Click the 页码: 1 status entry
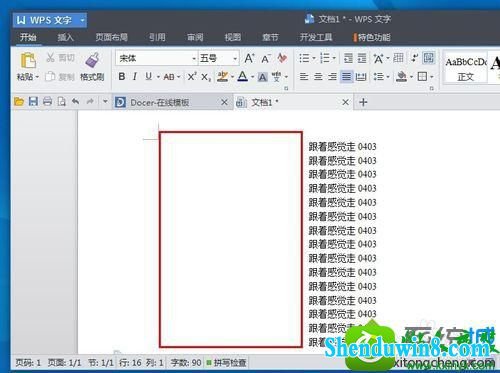The width and height of the screenshot is (500, 373). [28, 363]
